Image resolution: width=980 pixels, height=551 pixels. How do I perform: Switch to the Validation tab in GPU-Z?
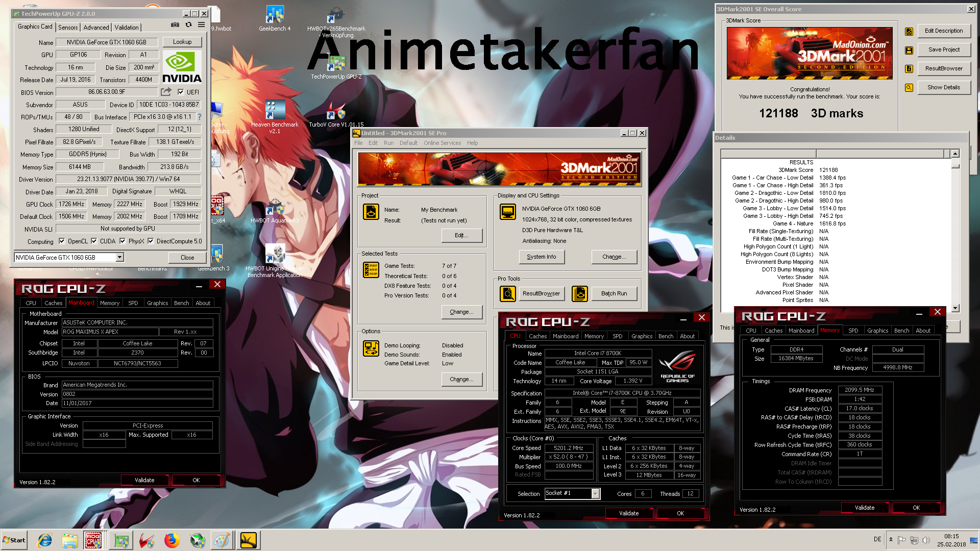coord(127,28)
